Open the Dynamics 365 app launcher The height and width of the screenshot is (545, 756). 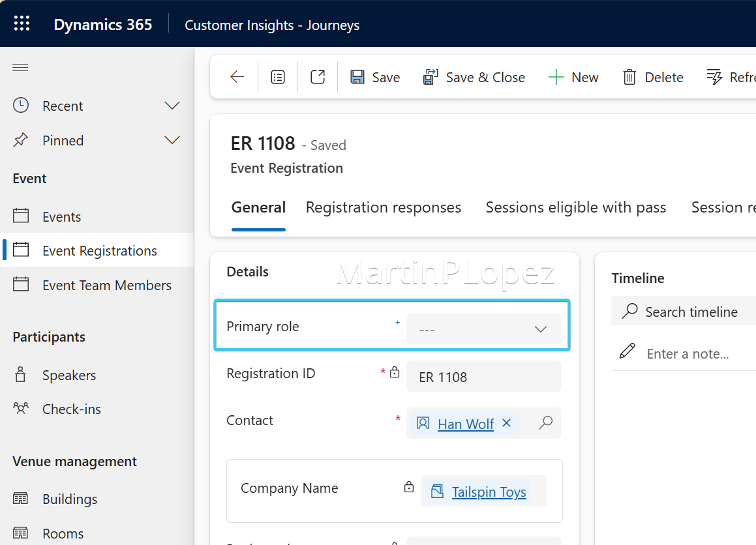click(22, 23)
